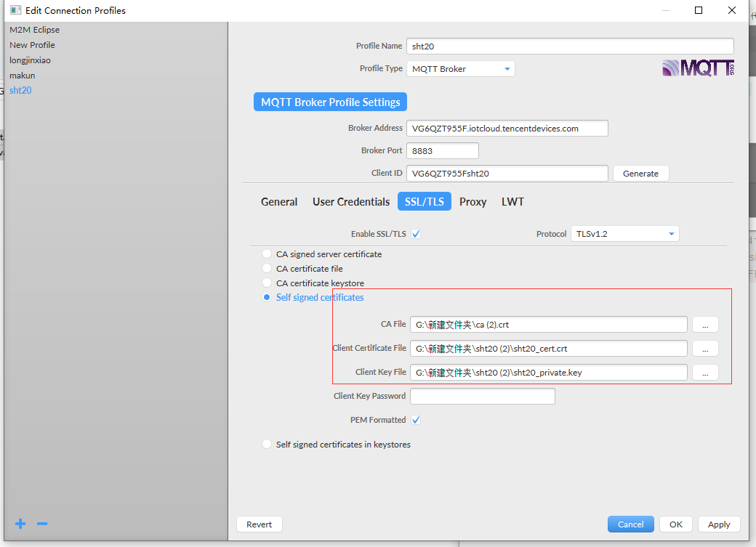Open file browser for Client Key File

(x=704, y=372)
